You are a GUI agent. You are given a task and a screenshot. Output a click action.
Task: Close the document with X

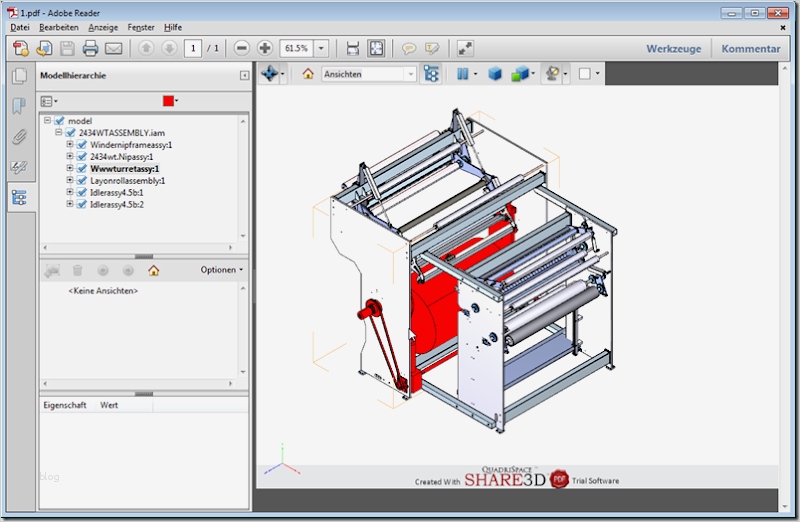click(x=783, y=28)
